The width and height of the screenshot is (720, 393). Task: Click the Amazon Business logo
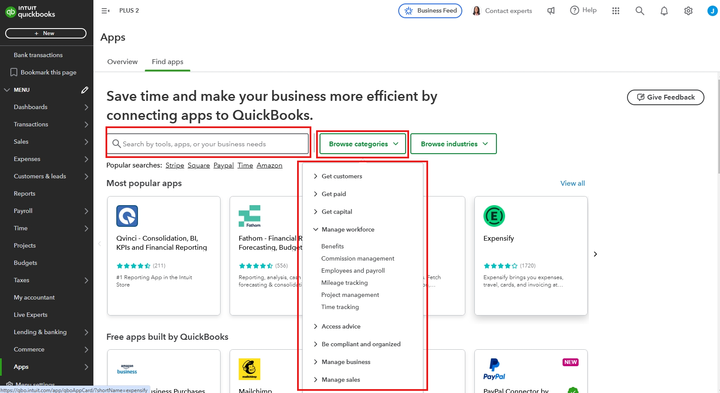[127, 369]
